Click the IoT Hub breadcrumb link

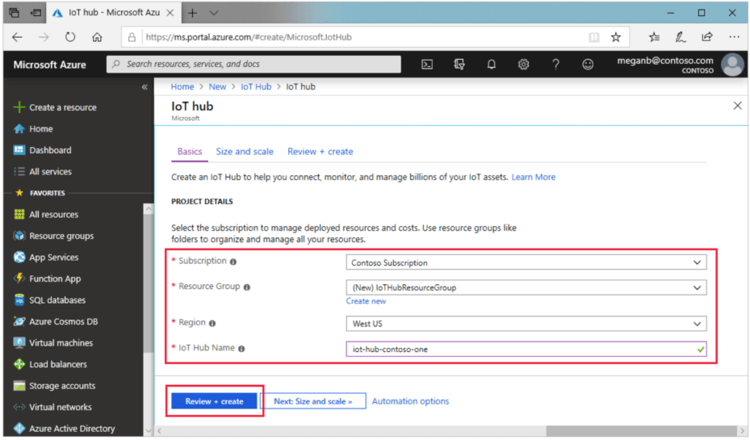[256, 87]
